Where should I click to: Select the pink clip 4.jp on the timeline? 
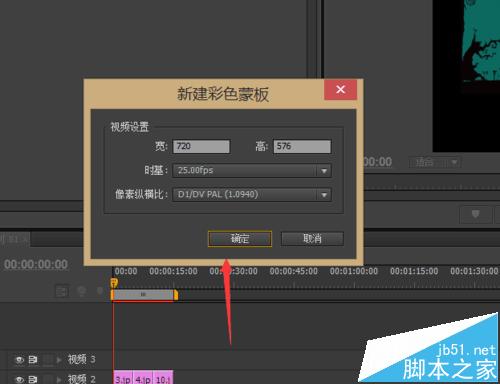(143, 377)
